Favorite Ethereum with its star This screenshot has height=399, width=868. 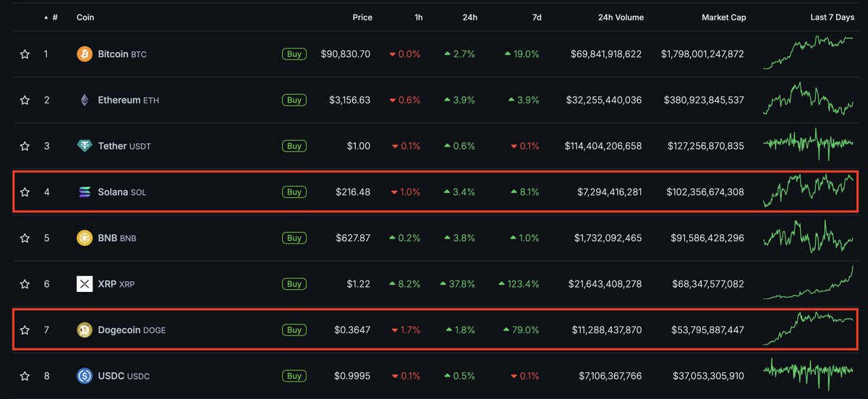25,100
